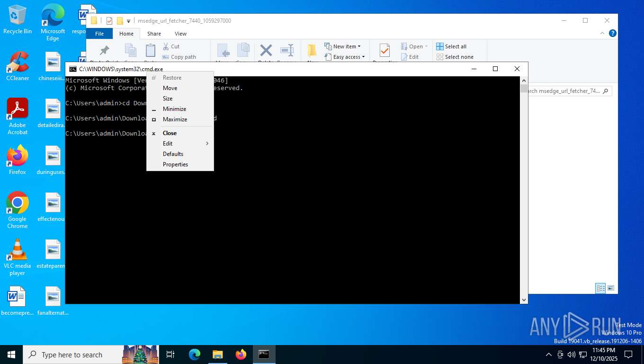Click Copy path in Explorer ribbon

(179, 57)
